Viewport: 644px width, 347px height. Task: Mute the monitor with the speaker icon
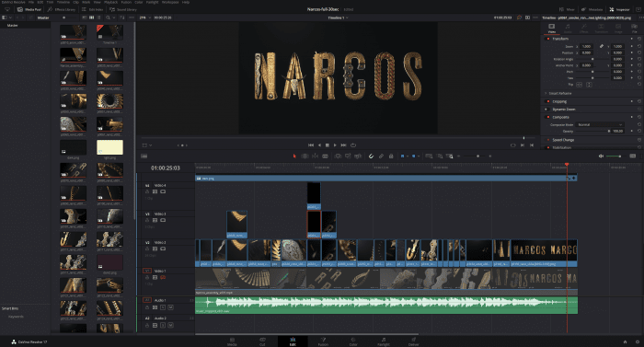click(601, 156)
